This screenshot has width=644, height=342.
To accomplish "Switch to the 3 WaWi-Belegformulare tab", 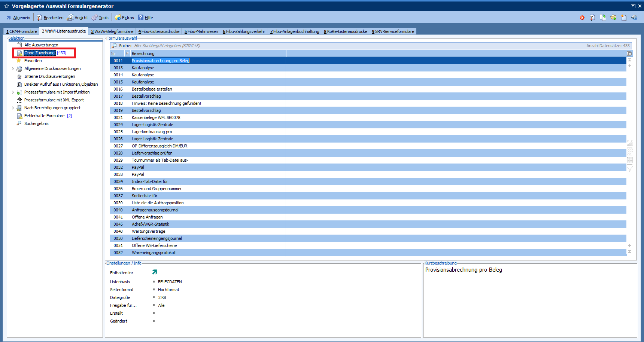I will click(x=112, y=31).
